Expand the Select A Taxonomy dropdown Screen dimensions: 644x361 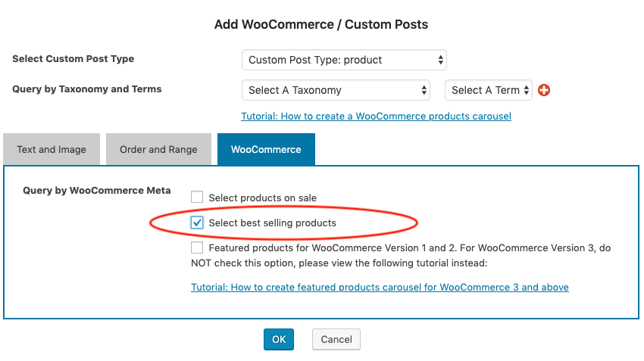pos(336,90)
